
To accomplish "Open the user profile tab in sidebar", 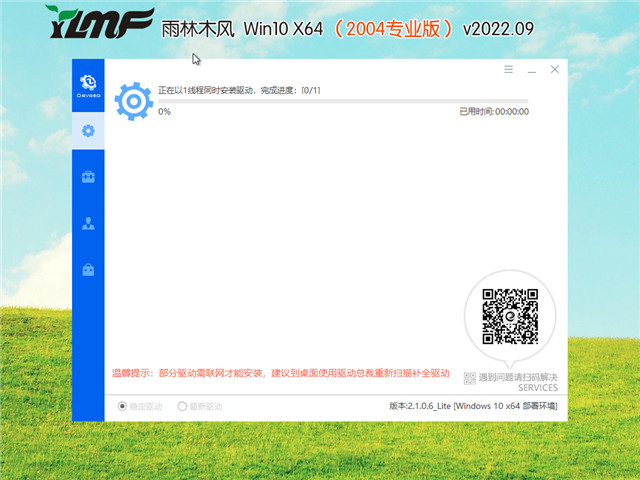I will [x=88, y=223].
